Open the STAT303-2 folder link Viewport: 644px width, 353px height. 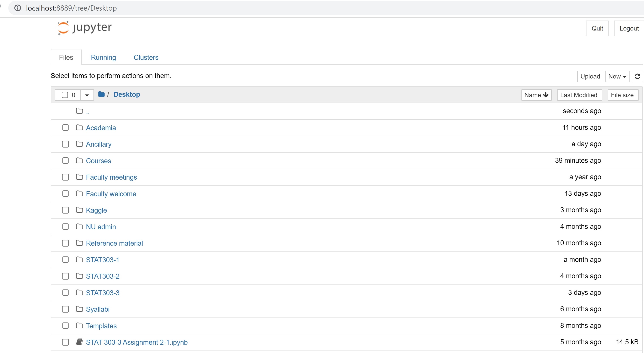102,276
